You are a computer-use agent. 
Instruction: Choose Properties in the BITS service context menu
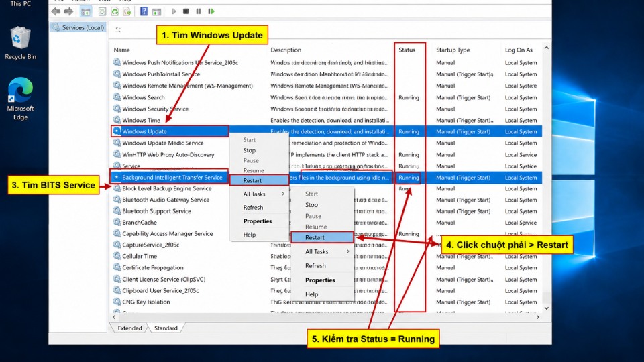coord(322,280)
